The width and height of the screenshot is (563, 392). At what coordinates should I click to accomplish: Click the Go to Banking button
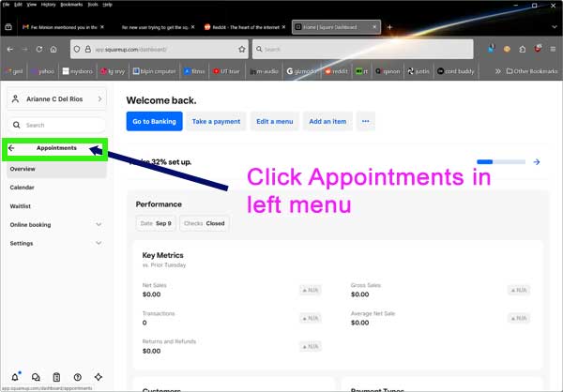pos(155,121)
